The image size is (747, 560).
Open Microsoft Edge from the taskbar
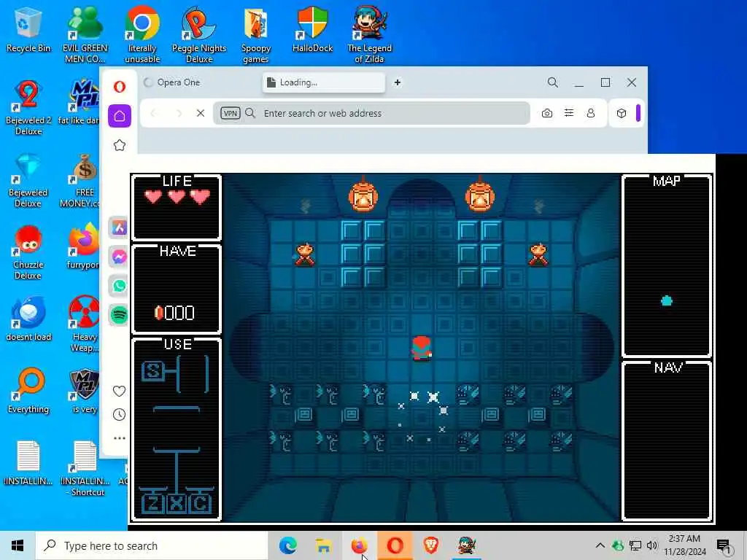click(x=287, y=545)
